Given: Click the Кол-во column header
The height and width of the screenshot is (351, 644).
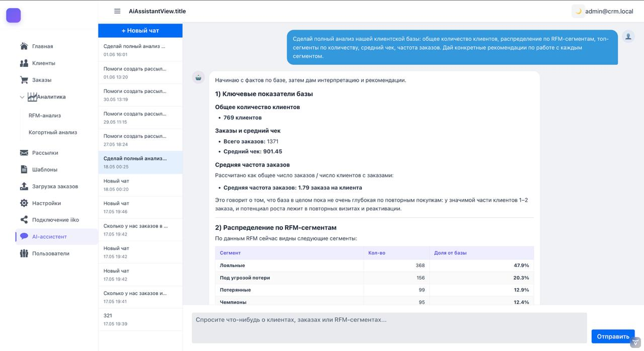Looking at the screenshot, I should point(396,253).
